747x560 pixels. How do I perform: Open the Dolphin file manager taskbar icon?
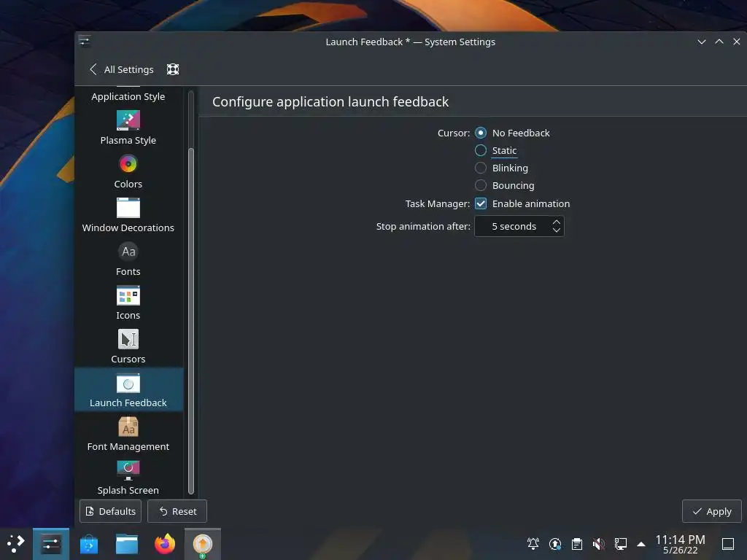pos(127,544)
